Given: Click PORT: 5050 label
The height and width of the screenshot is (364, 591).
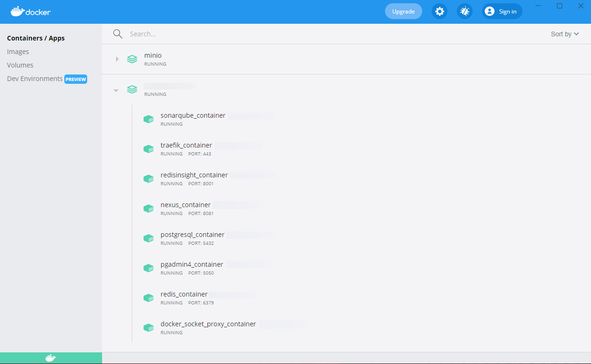Looking at the screenshot, I should pos(201,273).
